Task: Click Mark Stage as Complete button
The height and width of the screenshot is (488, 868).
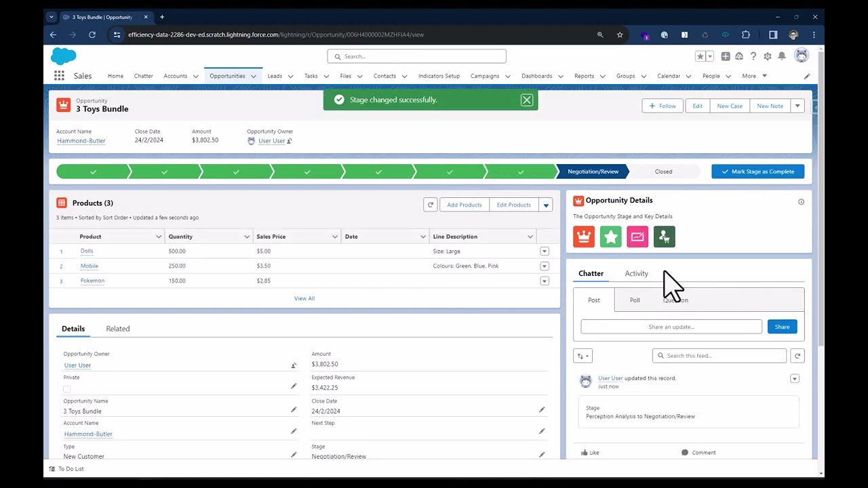Action: pyautogui.click(x=757, y=171)
